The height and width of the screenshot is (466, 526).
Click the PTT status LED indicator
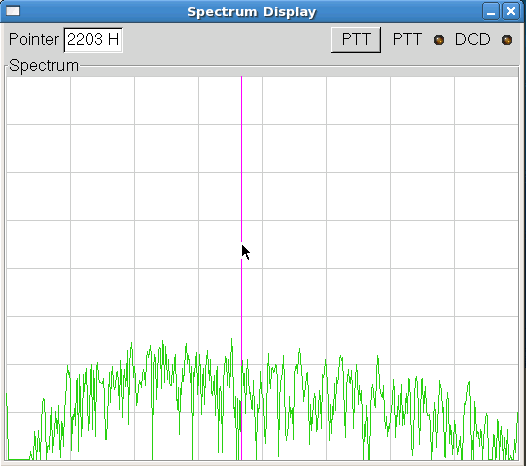click(x=439, y=40)
